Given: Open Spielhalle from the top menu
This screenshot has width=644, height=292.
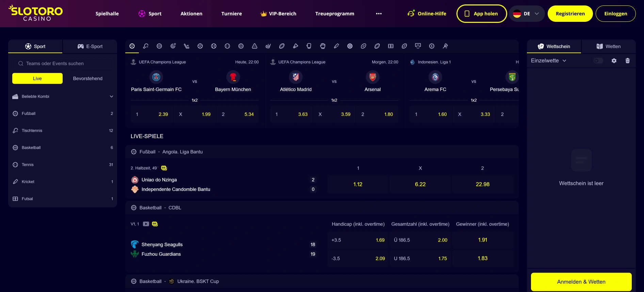Looking at the screenshot, I should click(107, 14).
